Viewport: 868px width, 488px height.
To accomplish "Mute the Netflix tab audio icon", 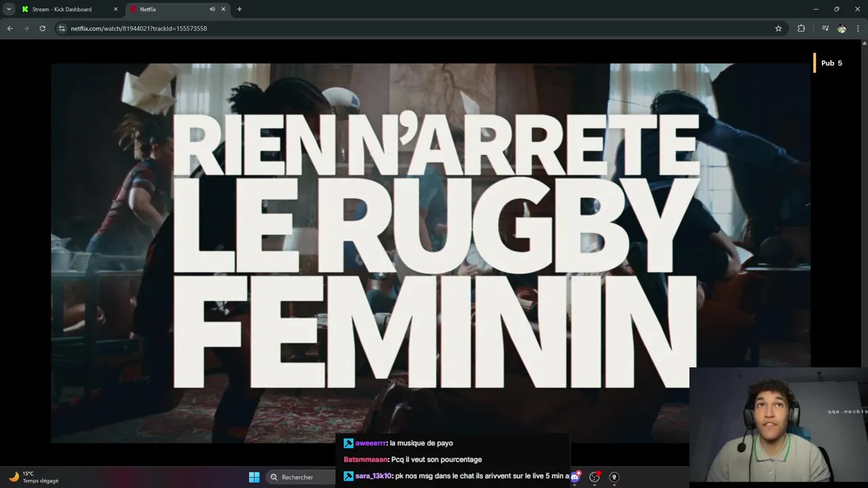I will coord(212,9).
